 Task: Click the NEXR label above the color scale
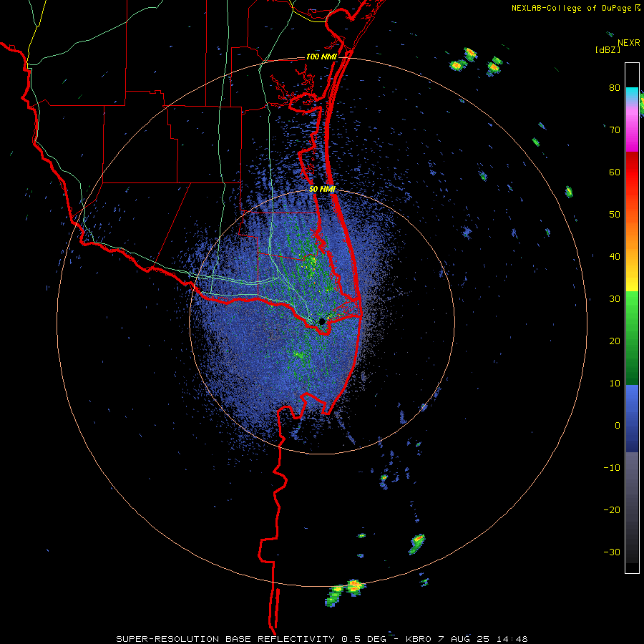[628, 43]
